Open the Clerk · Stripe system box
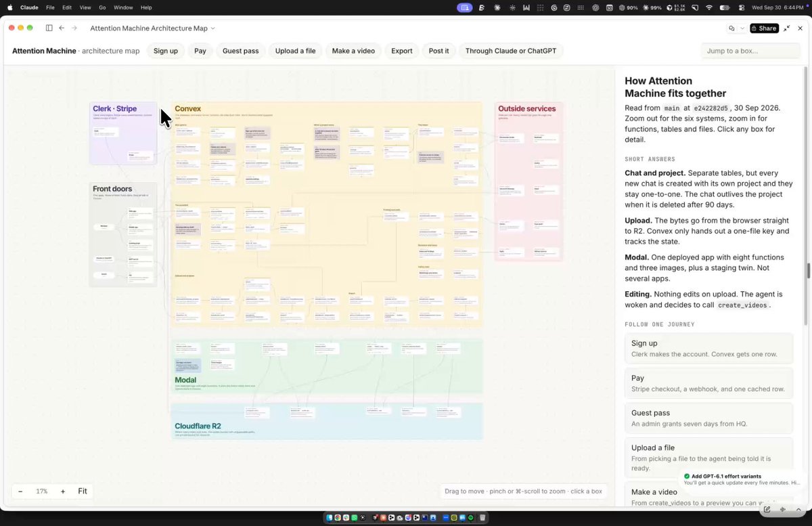This screenshot has height=526, width=812. 123,133
